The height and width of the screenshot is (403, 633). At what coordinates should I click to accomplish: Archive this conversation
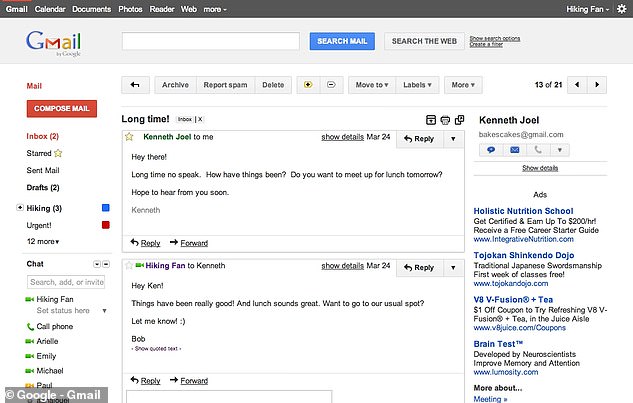click(175, 85)
